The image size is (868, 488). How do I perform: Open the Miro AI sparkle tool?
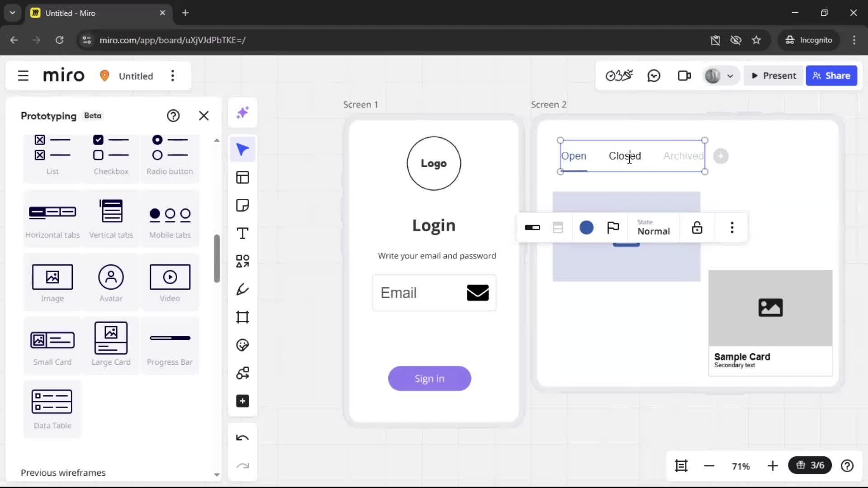pos(243,112)
